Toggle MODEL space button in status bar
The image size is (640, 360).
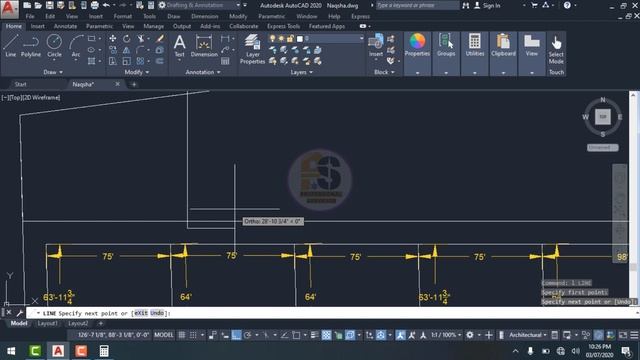(x=164, y=335)
